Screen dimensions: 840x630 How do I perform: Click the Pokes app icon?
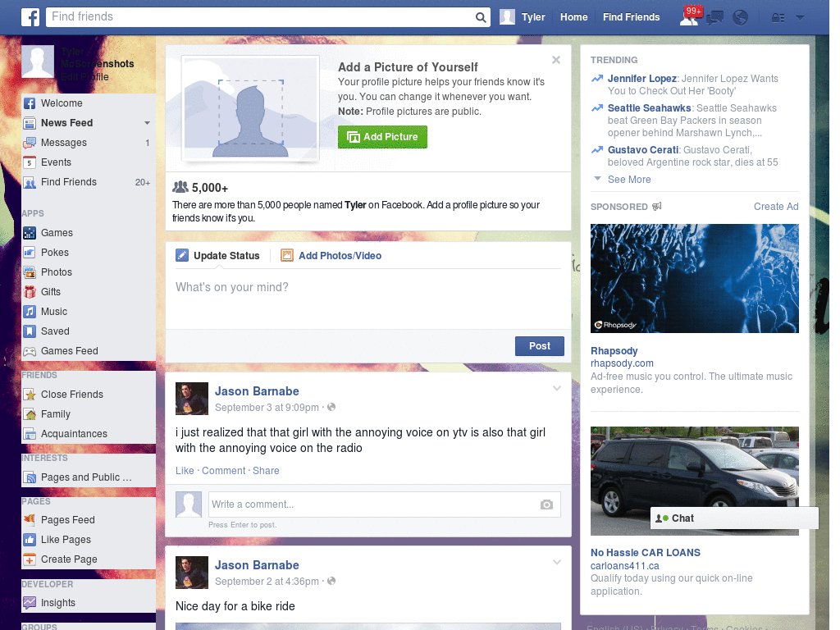30,253
